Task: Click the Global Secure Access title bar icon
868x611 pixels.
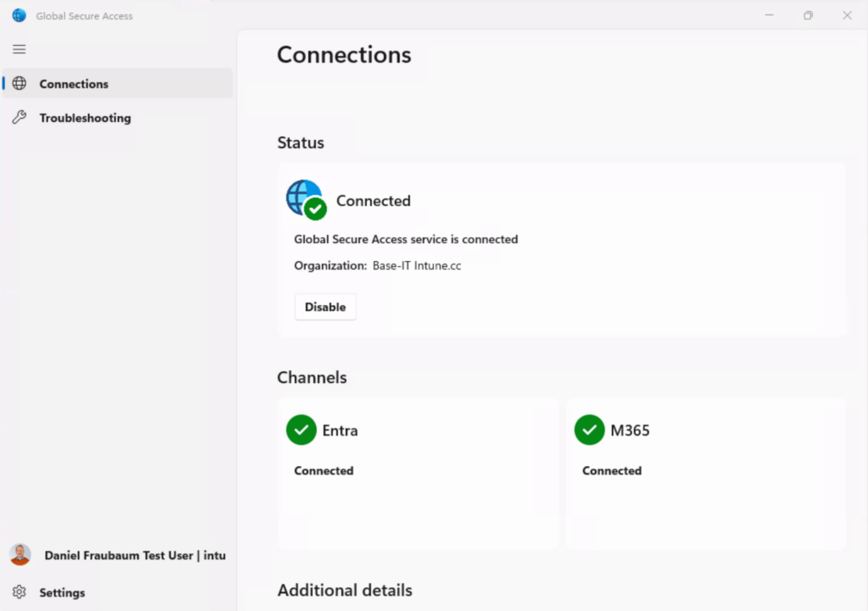Action: [19, 15]
